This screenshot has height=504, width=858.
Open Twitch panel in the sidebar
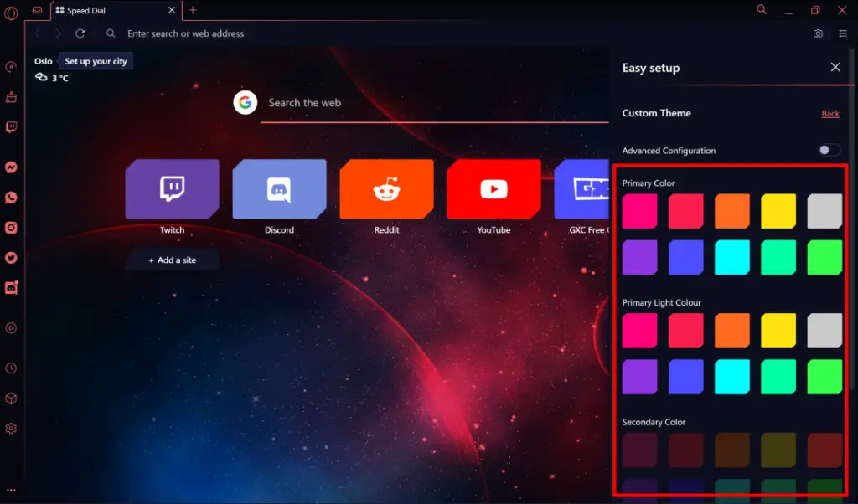tap(11, 127)
